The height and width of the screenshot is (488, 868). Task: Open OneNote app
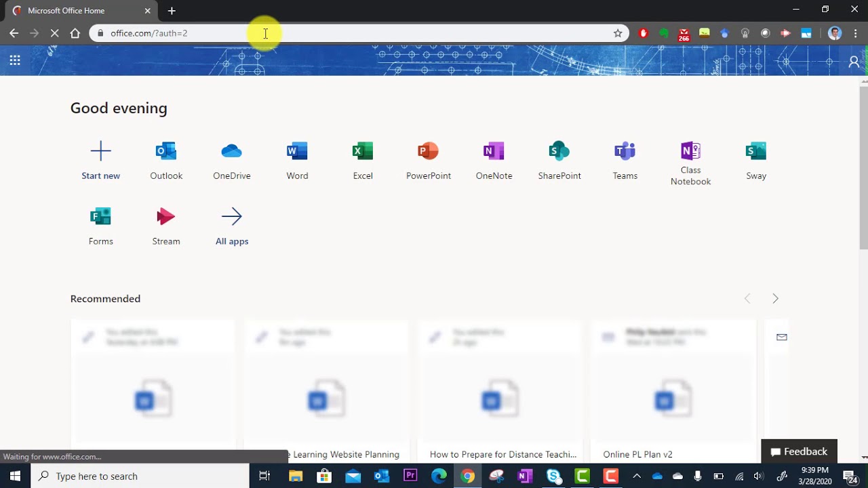click(x=494, y=161)
